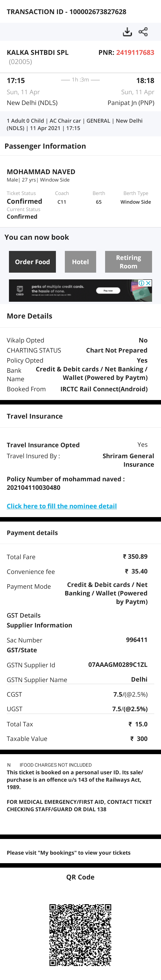Tap the Transaction ID text
This screenshot has width=161, height=980.
click(x=66, y=12)
